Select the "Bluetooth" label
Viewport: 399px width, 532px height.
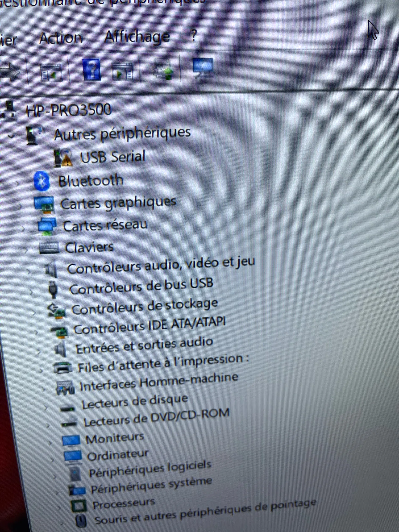(x=91, y=181)
